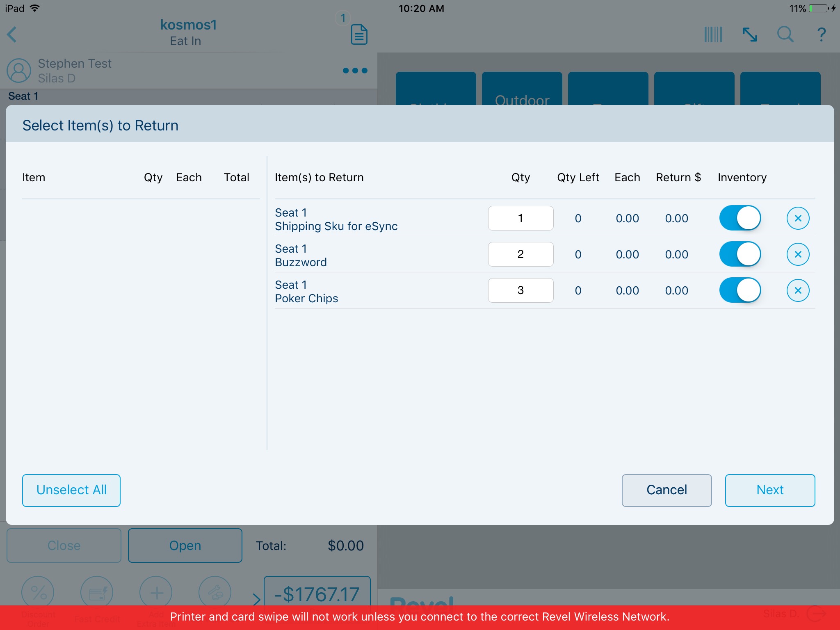Tap the order count badge showing 1

pyautogui.click(x=343, y=18)
